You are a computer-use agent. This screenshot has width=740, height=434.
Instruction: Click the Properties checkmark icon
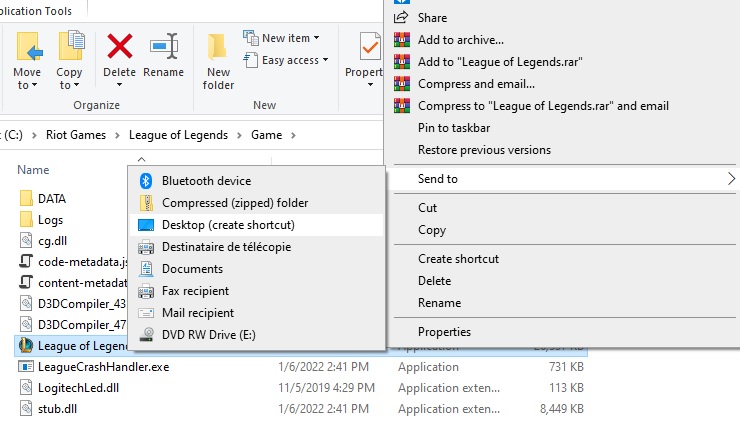click(x=370, y=46)
